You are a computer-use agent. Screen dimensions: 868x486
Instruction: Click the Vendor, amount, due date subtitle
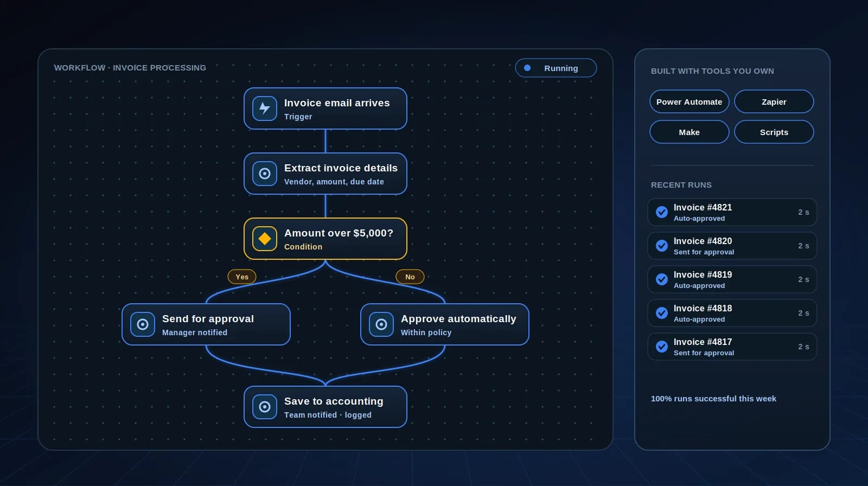click(x=334, y=182)
